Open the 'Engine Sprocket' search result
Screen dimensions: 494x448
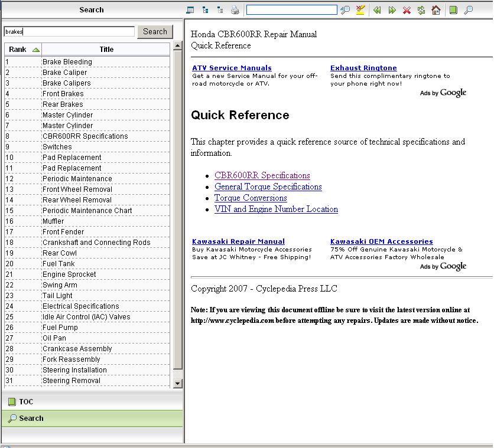pos(87,274)
